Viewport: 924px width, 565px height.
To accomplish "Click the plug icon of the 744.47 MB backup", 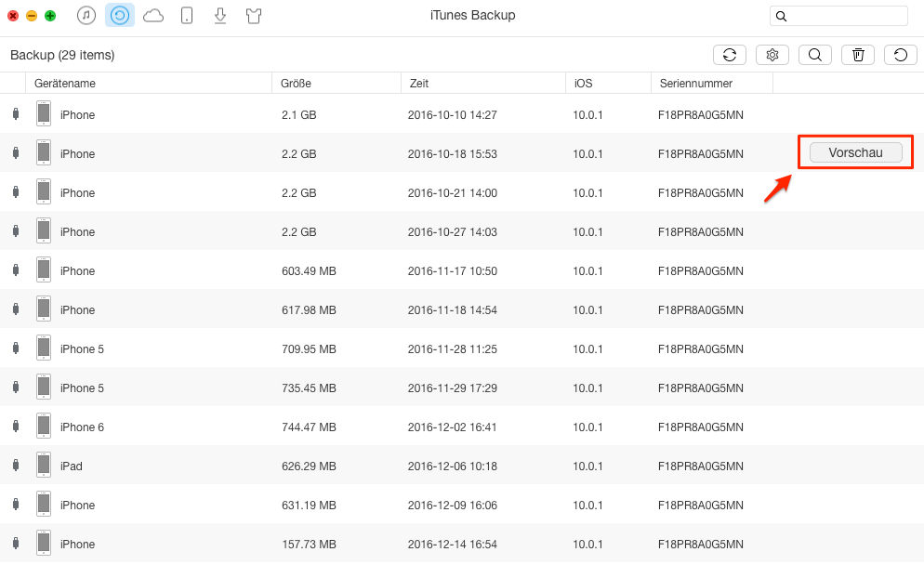I will [x=16, y=426].
